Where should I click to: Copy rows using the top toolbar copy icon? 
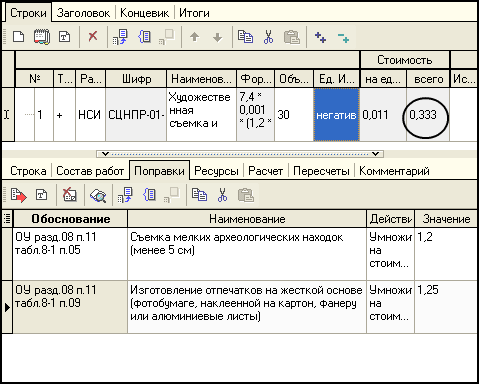click(245, 37)
